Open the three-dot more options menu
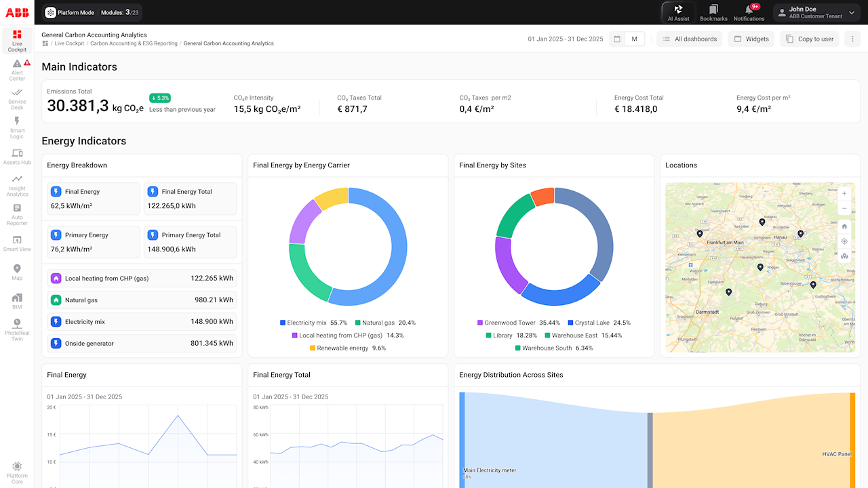868x488 pixels. tap(852, 39)
